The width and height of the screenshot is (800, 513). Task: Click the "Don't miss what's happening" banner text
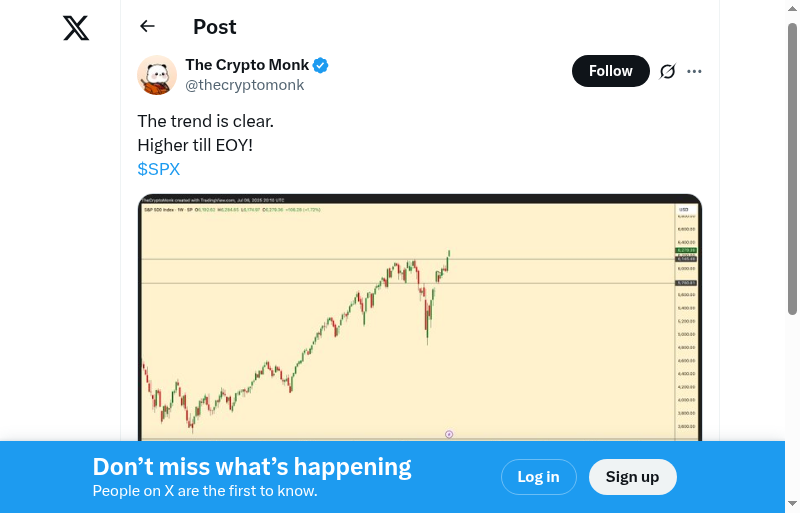[x=252, y=467]
